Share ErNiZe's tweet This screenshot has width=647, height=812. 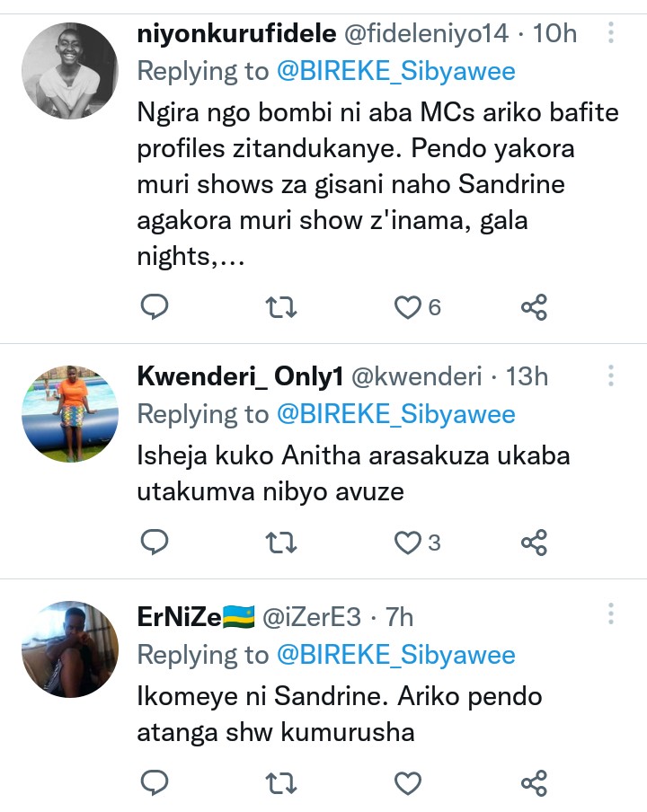tap(534, 783)
